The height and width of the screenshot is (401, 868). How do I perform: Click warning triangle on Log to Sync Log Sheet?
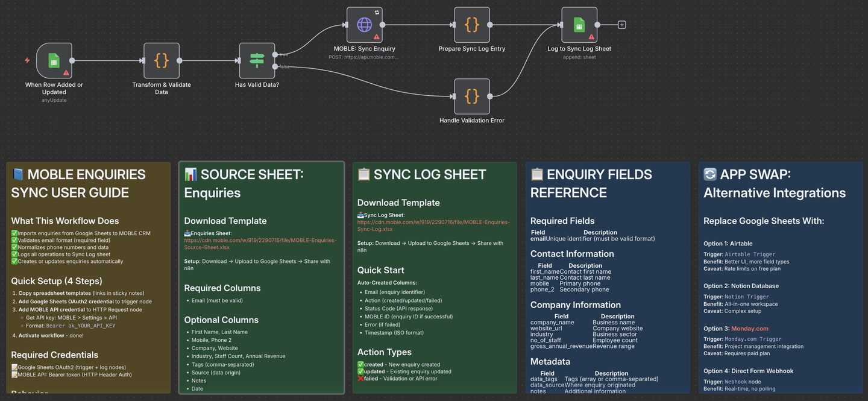click(591, 37)
